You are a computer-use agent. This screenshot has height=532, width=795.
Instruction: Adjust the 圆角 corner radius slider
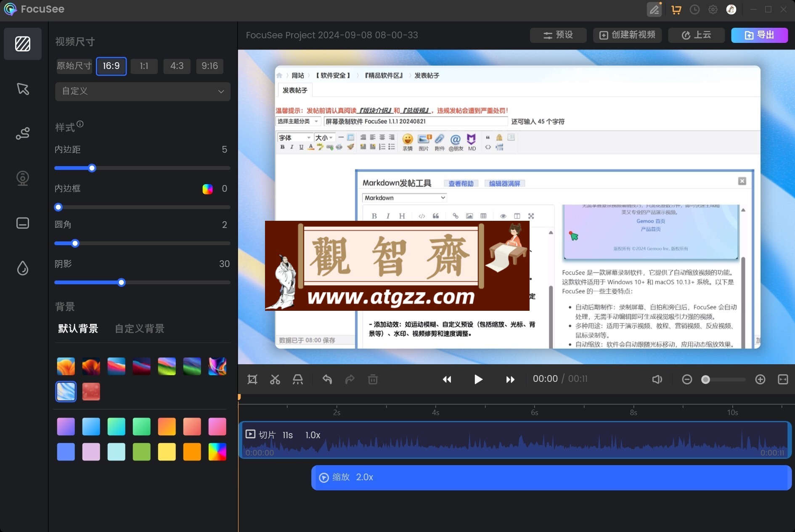click(142, 243)
